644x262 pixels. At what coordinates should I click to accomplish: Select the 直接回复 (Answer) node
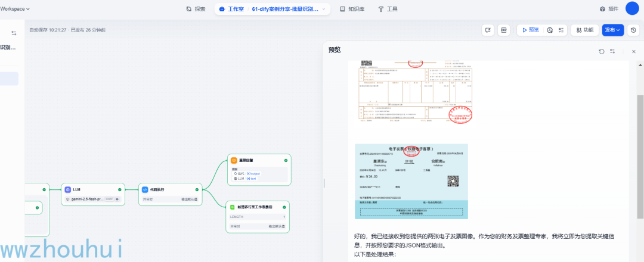[259, 169]
